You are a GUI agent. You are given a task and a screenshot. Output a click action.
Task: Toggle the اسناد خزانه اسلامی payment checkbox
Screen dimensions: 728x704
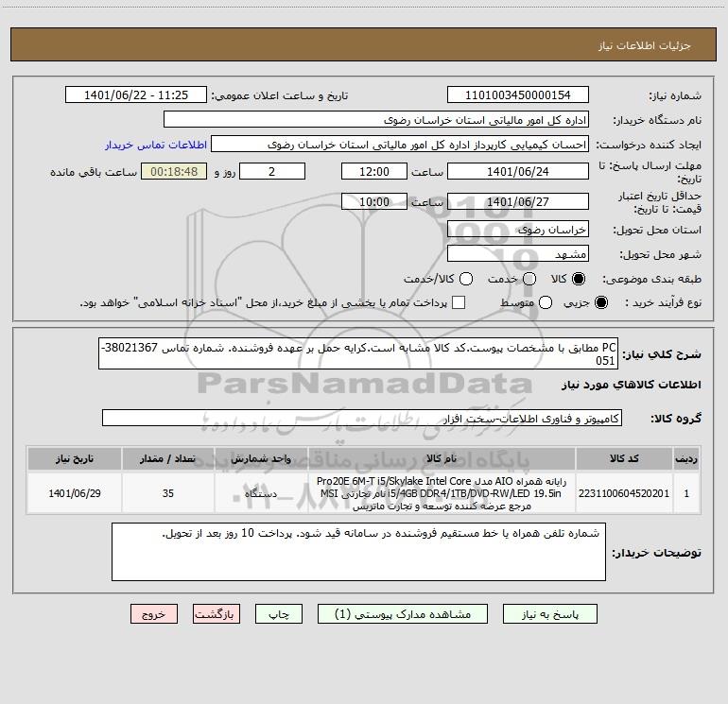pyautogui.click(x=459, y=302)
